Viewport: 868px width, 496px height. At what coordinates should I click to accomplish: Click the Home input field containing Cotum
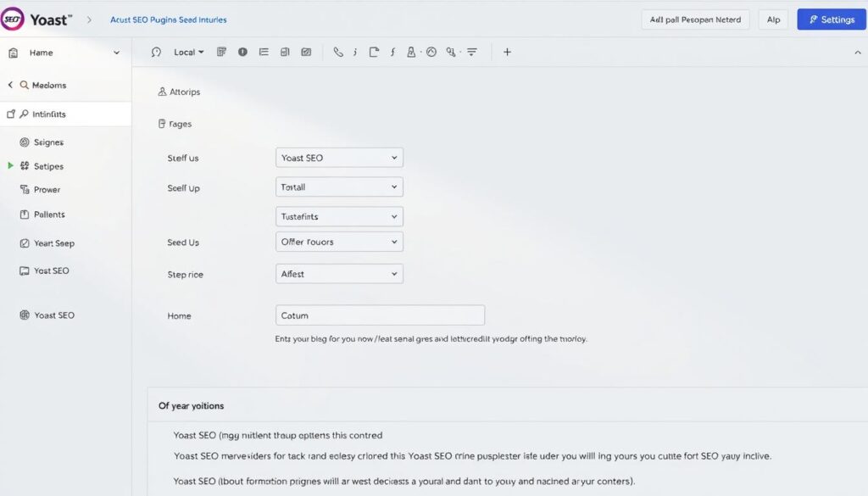pyautogui.click(x=381, y=315)
